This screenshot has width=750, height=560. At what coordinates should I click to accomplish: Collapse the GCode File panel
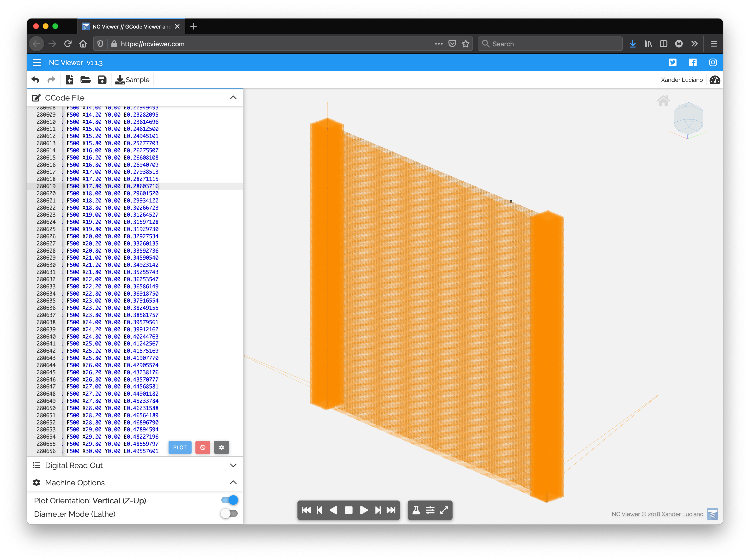tap(233, 98)
